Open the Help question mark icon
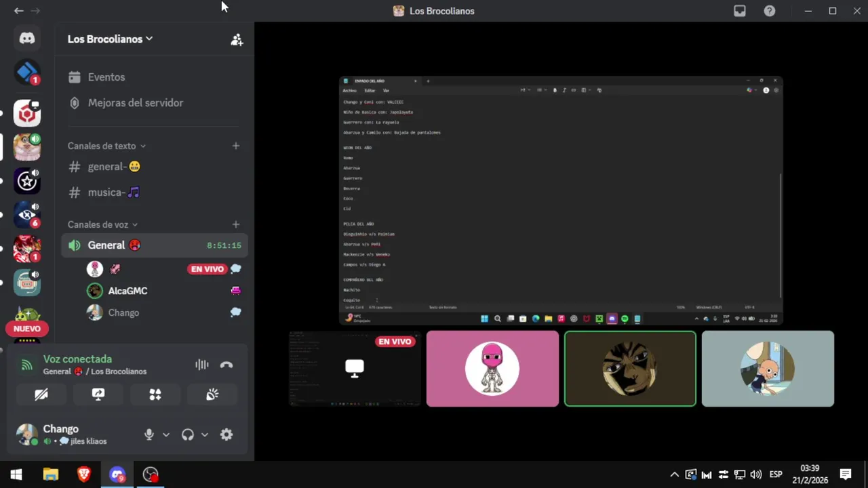The height and width of the screenshot is (488, 868). (x=770, y=11)
